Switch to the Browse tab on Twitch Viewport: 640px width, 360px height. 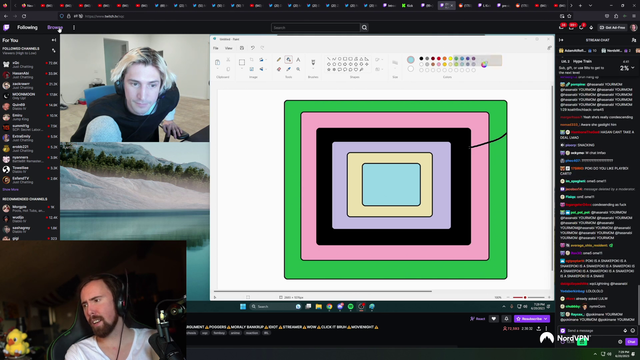click(x=55, y=27)
